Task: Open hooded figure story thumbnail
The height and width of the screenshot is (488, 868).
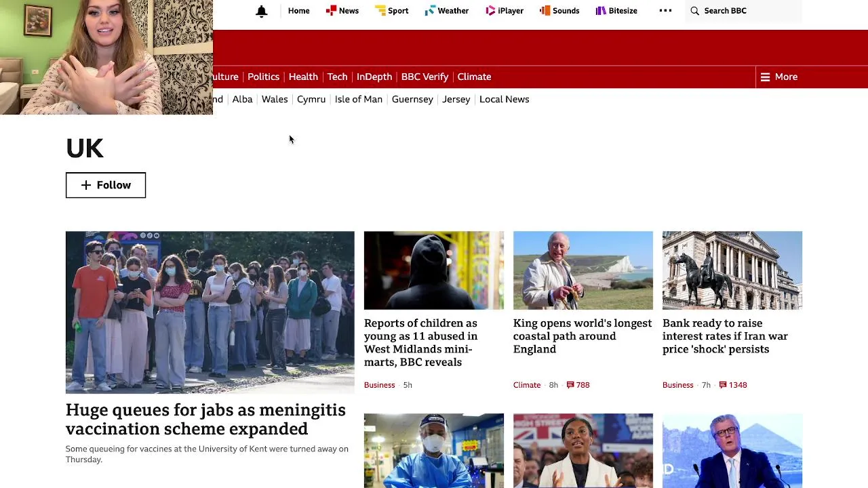Action: click(434, 270)
